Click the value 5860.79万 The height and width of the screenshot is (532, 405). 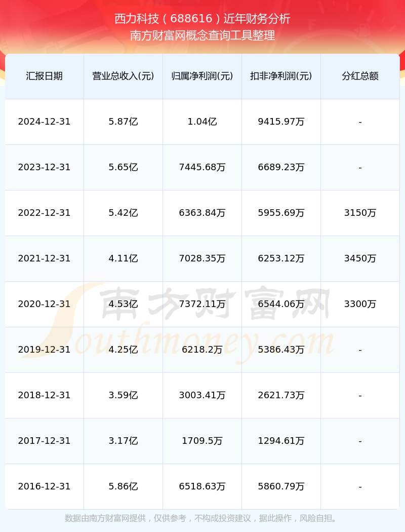[x=281, y=486]
